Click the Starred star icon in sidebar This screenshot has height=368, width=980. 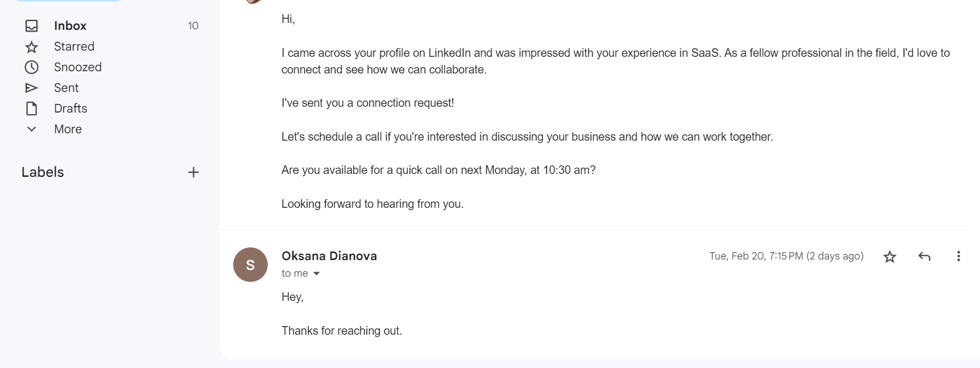32,47
